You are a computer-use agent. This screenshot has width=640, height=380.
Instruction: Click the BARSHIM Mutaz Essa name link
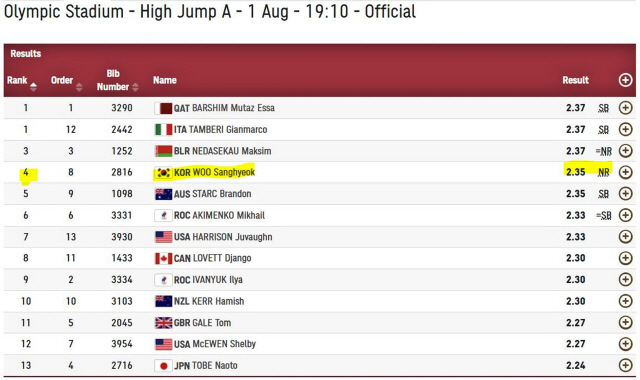pos(233,108)
